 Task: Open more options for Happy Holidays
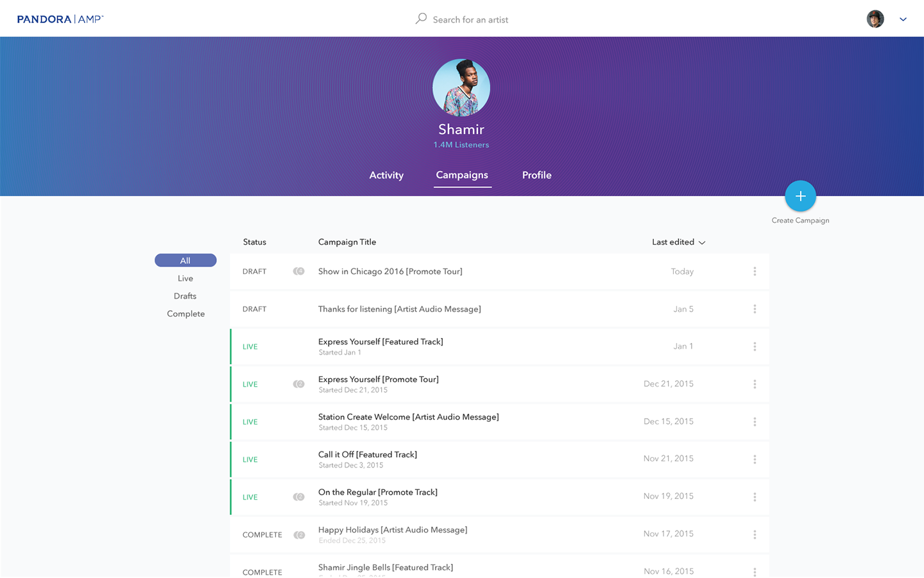755,534
